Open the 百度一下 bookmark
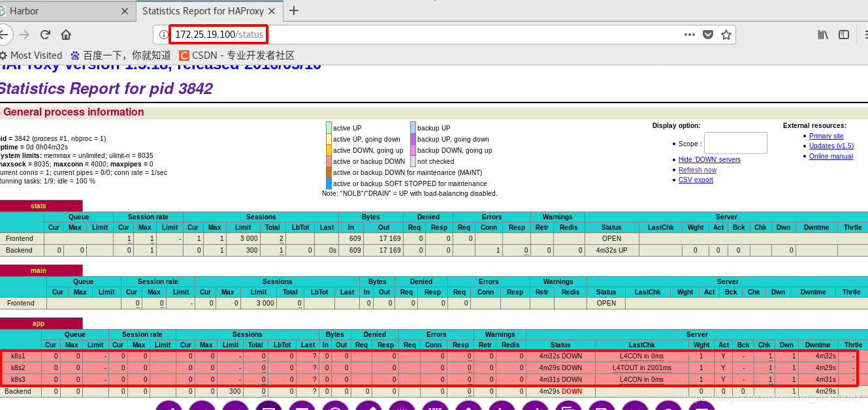868x410 pixels. pyautogui.click(x=121, y=55)
